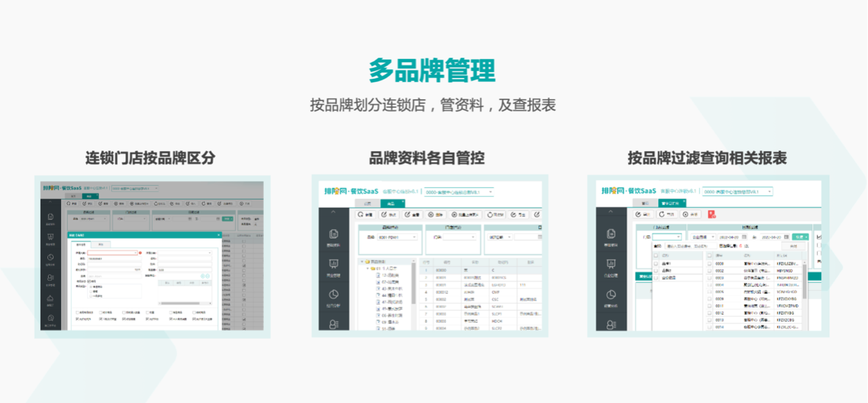The height and width of the screenshot is (403, 868).
Task: Click presentation board icon in right screenshot's sidebar
Action: pos(610,265)
